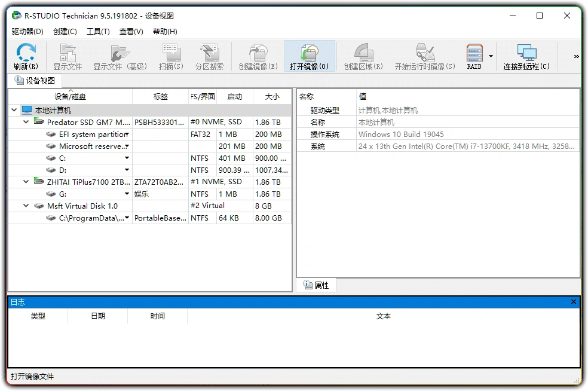The image size is (588, 391).
Task: Switch to the Device View (设备视图) tab
Action: coord(35,81)
